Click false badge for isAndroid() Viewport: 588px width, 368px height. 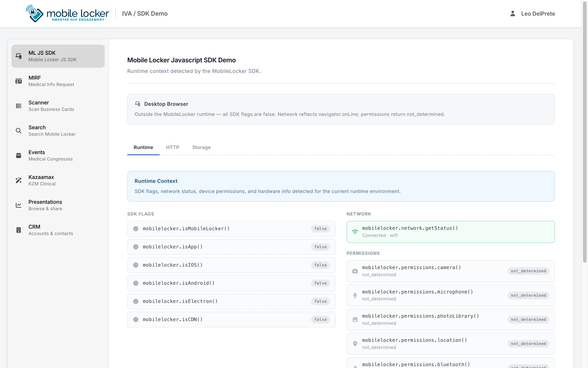coord(320,283)
